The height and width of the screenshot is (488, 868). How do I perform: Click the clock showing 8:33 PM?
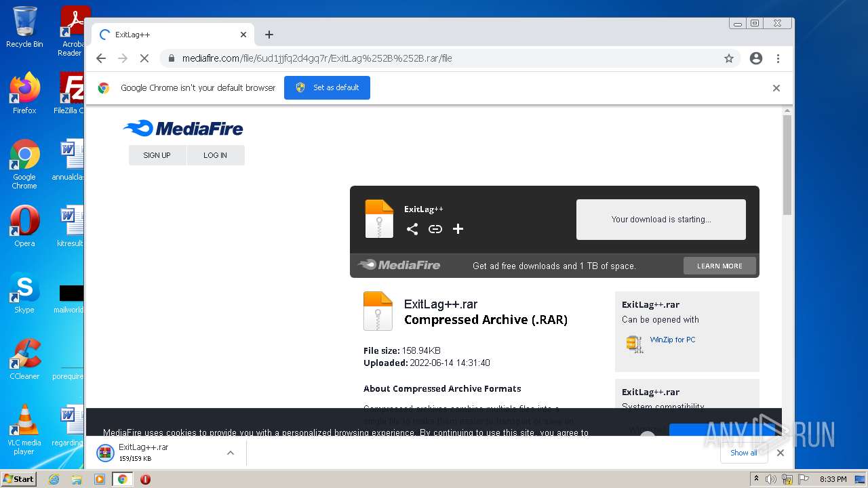(833, 479)
